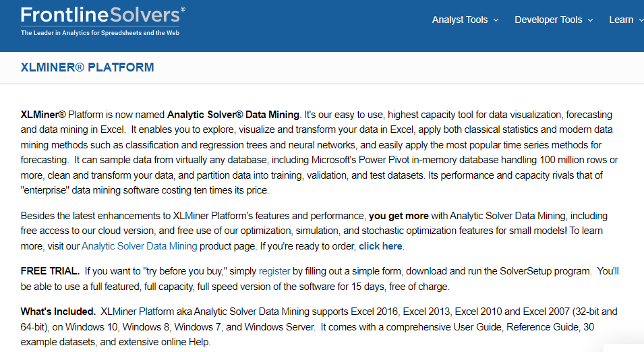Open the Analyst Tools menu

459,20
